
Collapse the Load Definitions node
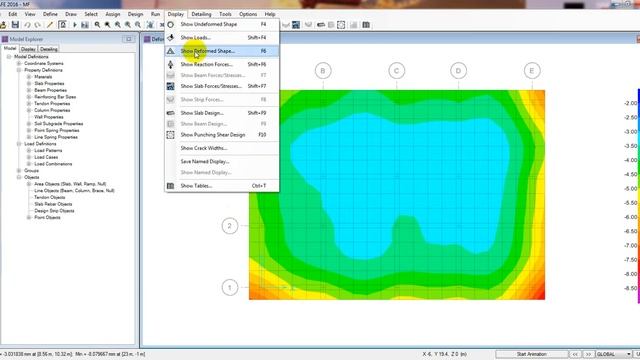point(19,144)
